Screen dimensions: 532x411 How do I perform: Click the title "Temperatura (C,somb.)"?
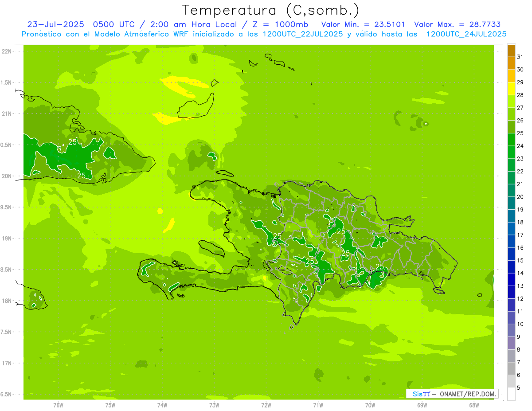click(271, 10)
